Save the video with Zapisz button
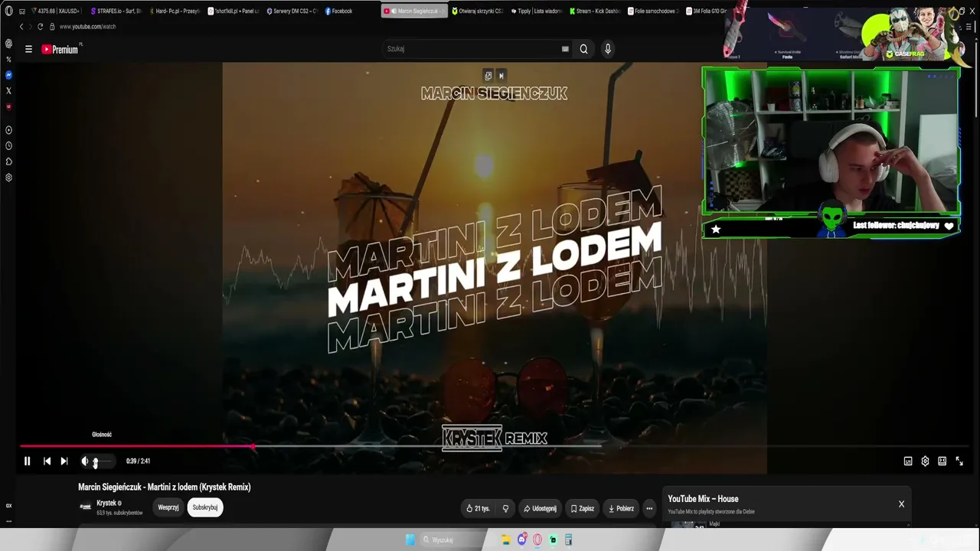The height and width of the screenshot is (551, 980). [x=583, y=508]
